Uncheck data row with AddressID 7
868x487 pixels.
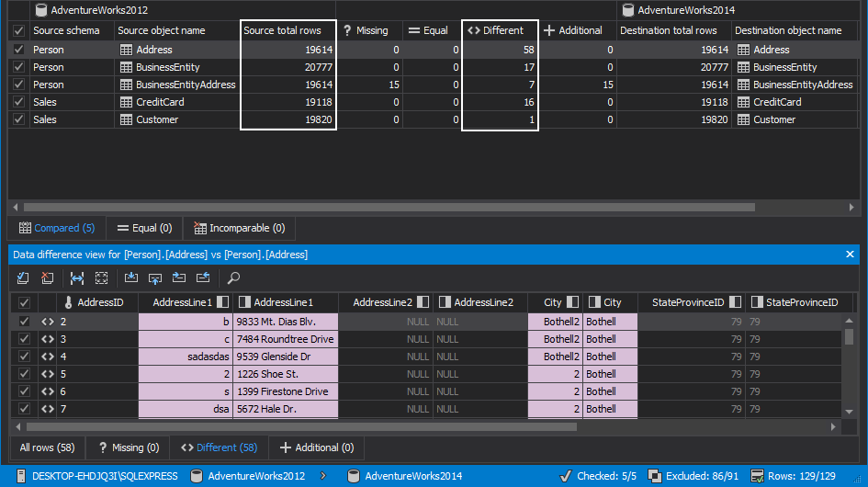pos(24,409)
